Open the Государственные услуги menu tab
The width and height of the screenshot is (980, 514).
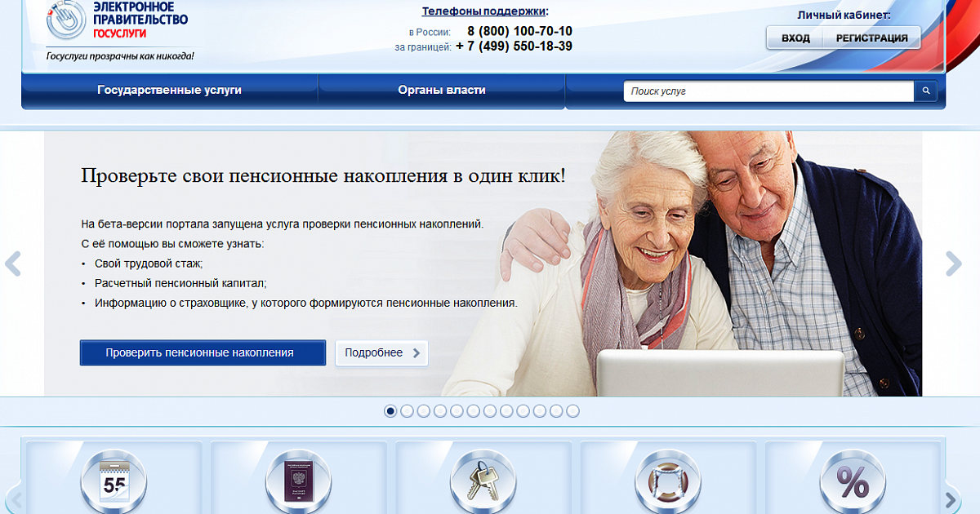coord(169,91)
